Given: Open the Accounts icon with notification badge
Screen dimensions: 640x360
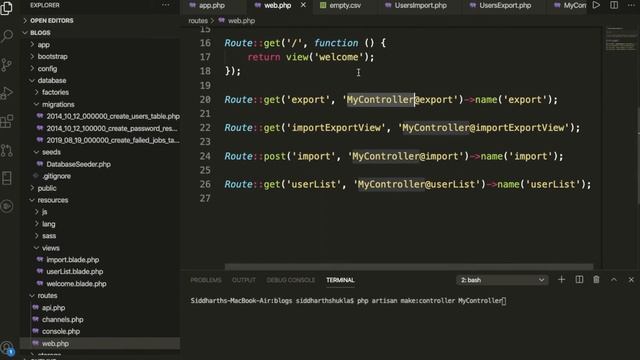Looking at the screenshot, I should pyautogui.click(x=7, y=348).
